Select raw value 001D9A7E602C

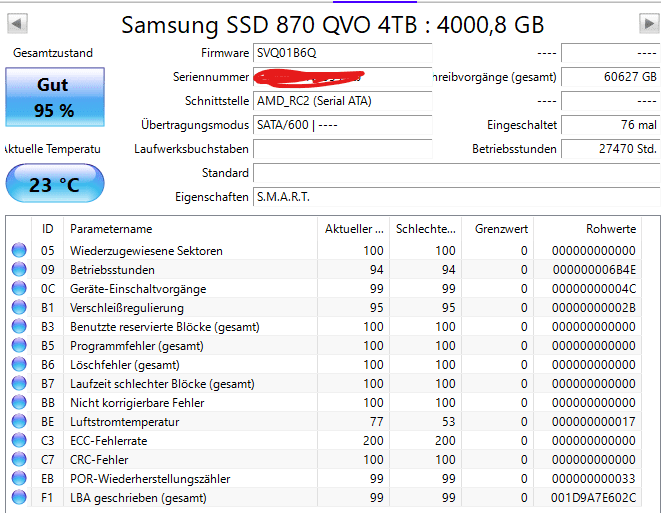594,497
